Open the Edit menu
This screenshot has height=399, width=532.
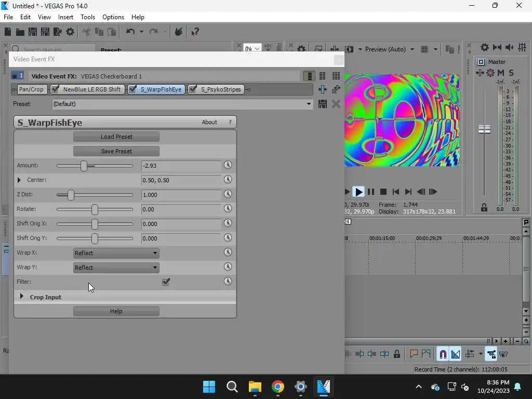(x=25, y=17)
